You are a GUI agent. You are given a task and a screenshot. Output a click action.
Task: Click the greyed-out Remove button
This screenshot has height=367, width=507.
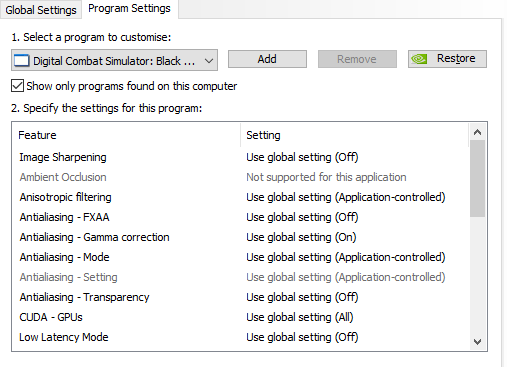pos(357,59)
